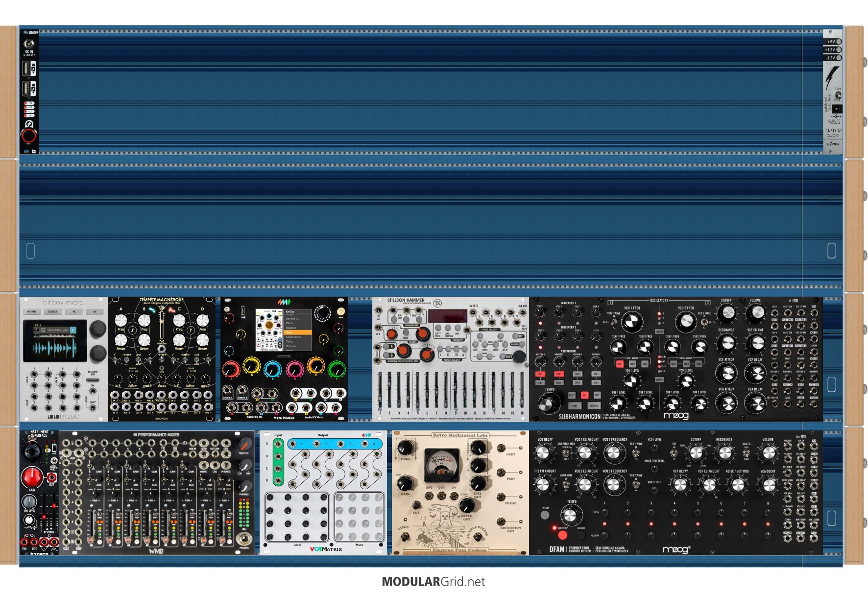Click the WMD logo on Performance Mixer
This screenshot has height=592, width=868.
(x=156, y=551)
